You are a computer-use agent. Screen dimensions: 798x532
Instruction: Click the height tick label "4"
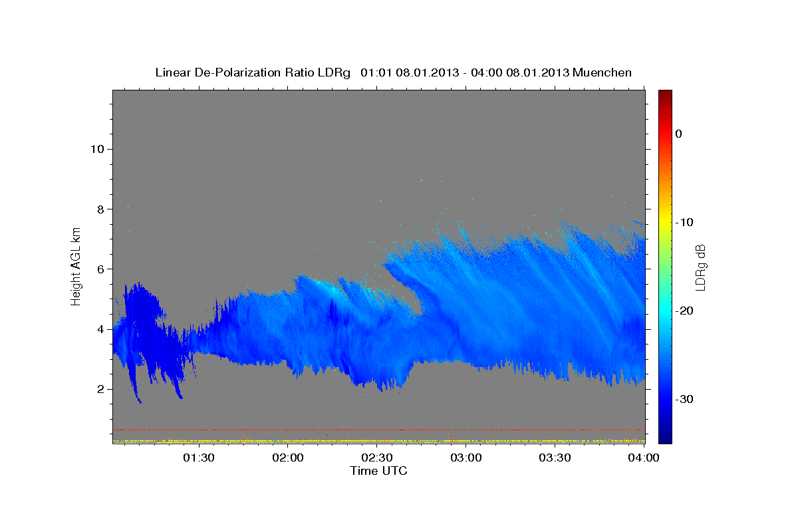click(x=100, y=329)
